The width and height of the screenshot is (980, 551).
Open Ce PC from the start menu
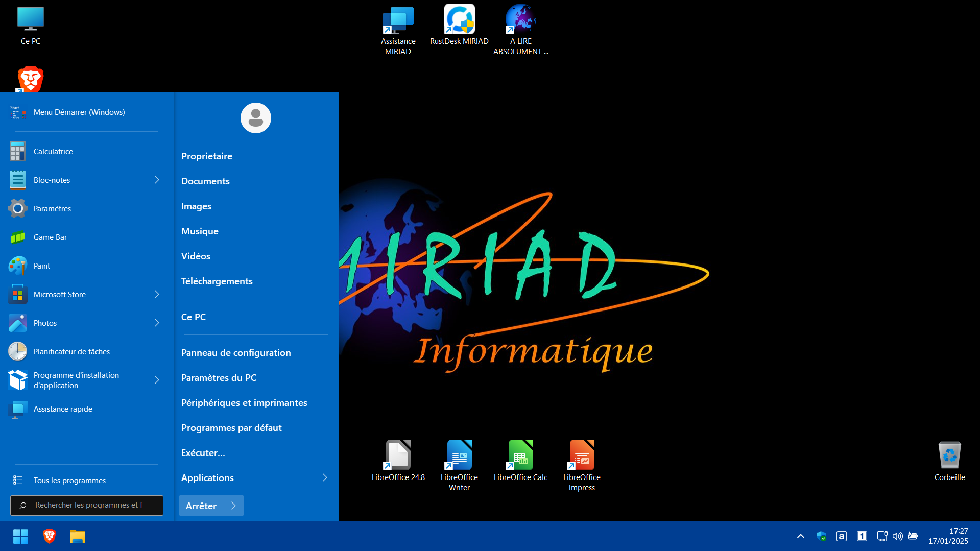194,317
